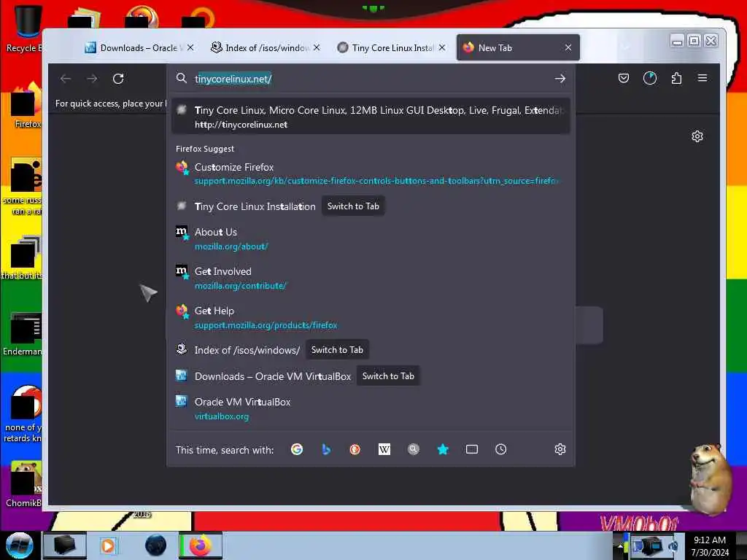Close the Tiny Core Linux Installation tab
This screenshot has width=747, height=560.
tap(442, 47)
